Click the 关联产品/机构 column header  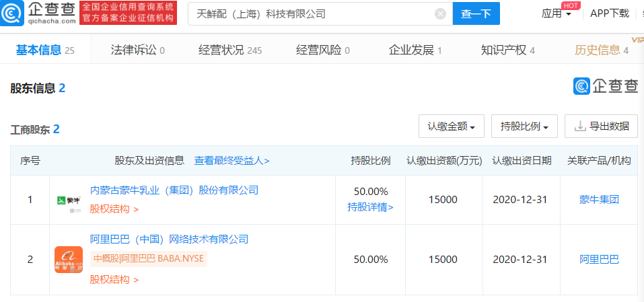[x=599, y=161]
